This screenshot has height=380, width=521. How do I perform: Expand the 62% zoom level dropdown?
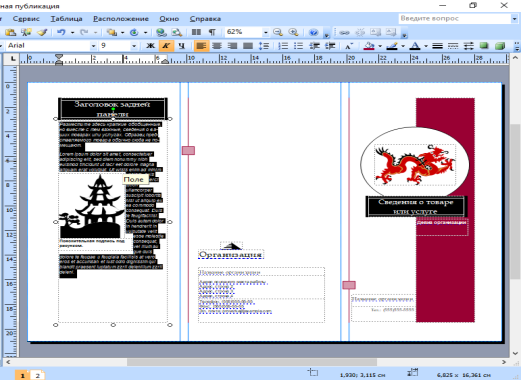(x=265, y=32)
